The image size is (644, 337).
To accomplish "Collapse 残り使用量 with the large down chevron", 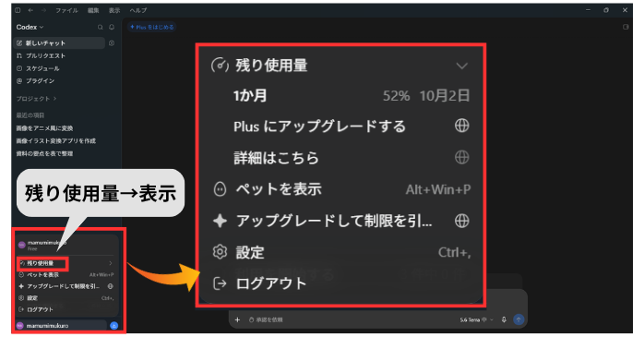I will [x=462, y=66].
